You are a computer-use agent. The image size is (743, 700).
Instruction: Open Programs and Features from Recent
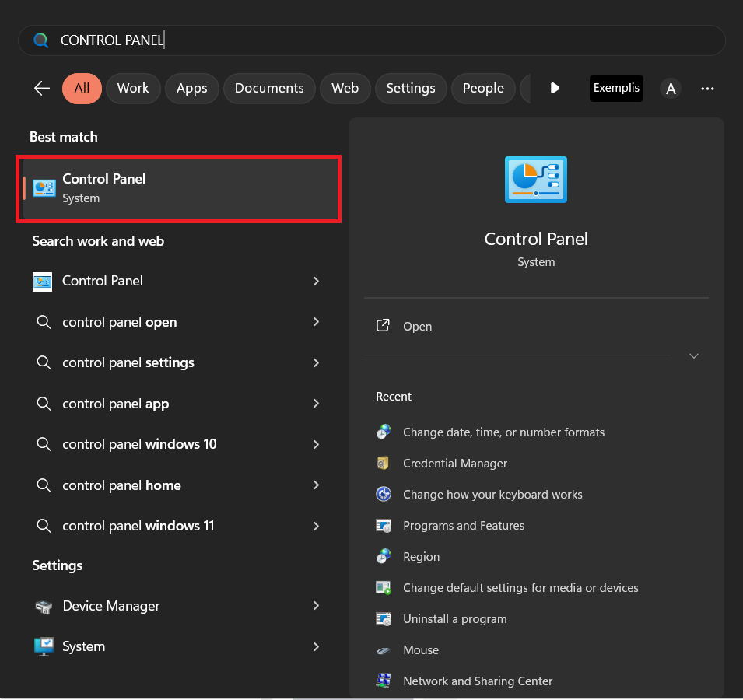coord(464,526)
